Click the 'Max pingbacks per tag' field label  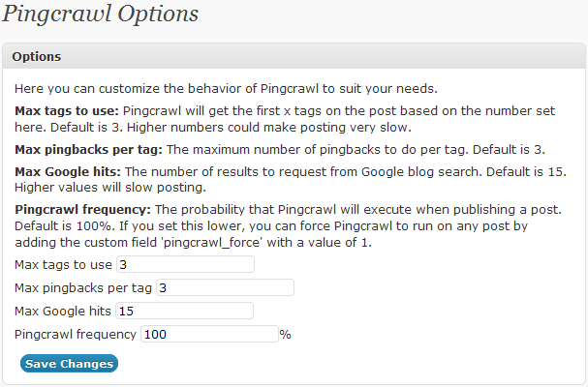pos(83,287)
